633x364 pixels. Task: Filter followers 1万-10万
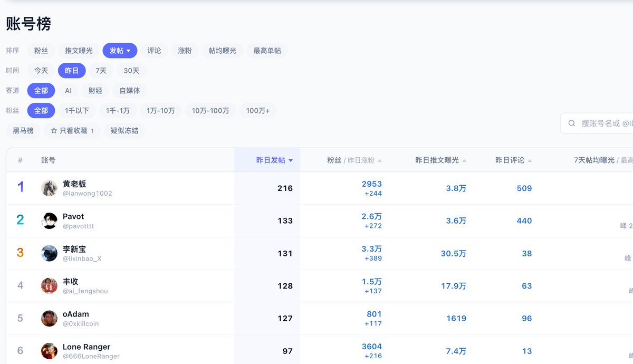coord(161,111)
